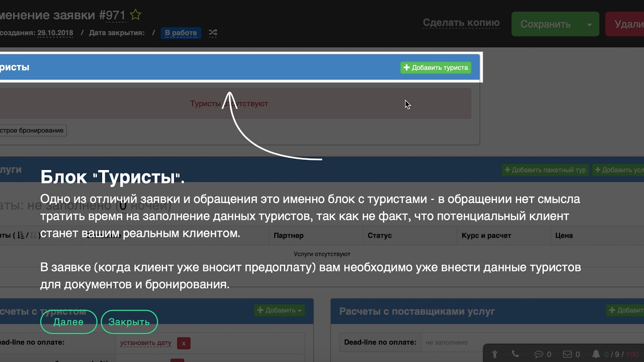
Task: Click the bell notifications icon
Action: coord(596,354)
